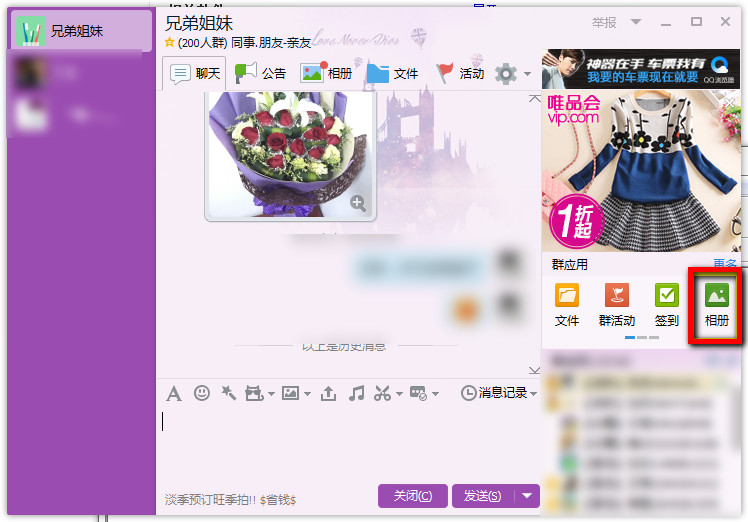Click chat scroll down arrow
The image size is (748, 522).
click(534, 370)
